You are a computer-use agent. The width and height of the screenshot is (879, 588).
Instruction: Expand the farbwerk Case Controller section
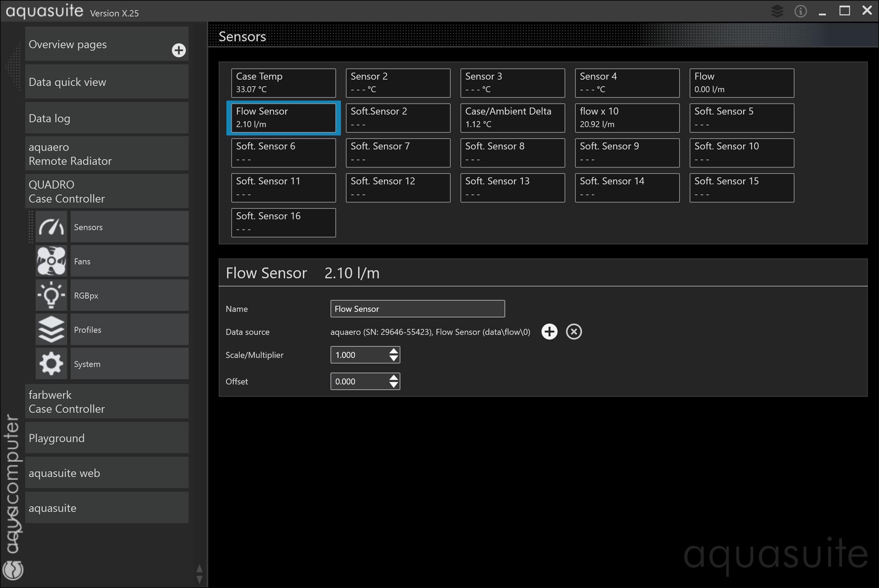[x=107, y=402]
